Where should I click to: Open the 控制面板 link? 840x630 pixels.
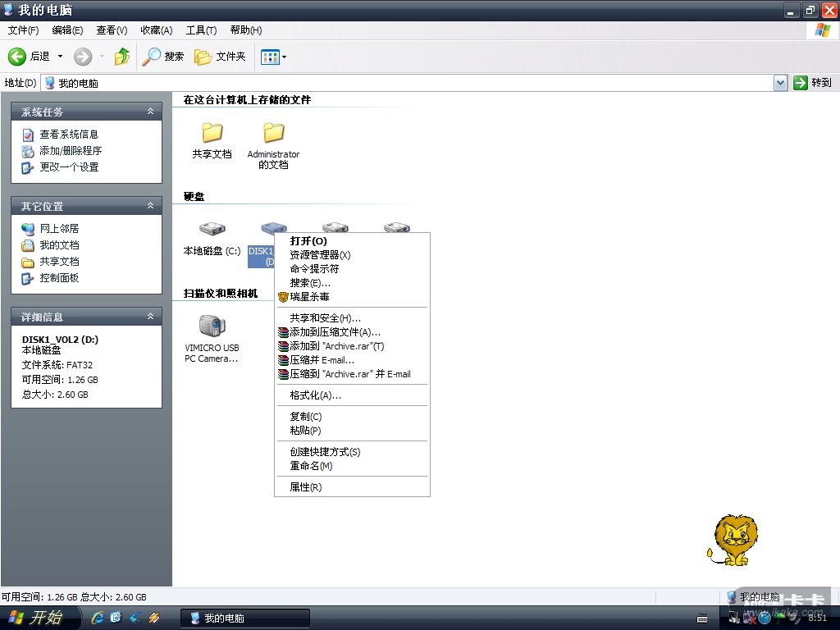(59, 278)
